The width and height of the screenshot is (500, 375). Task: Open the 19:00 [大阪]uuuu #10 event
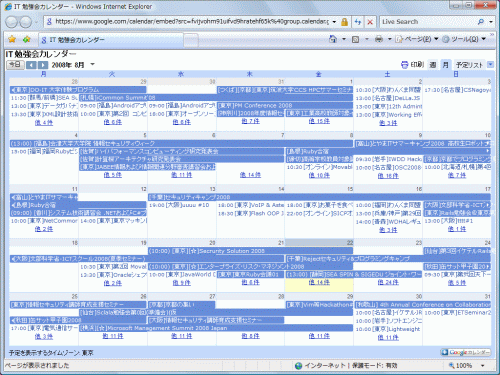pos(179,205)
